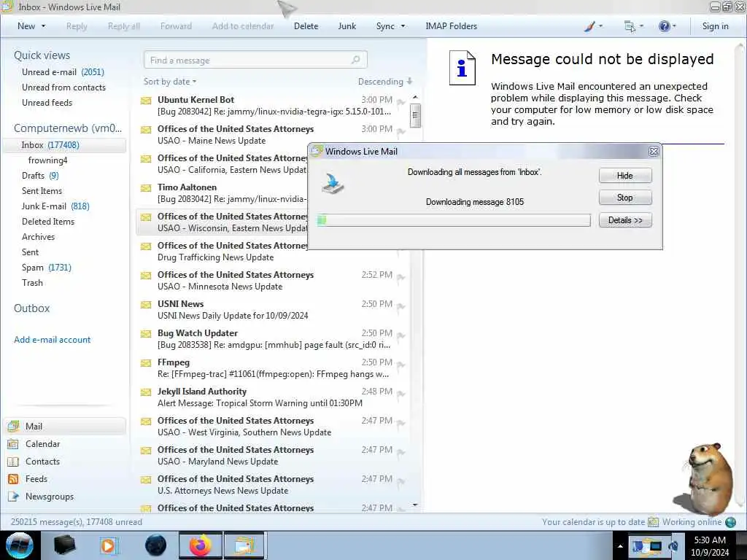Open the Sync dropdown arrow
747x560 pixels.
tap(403, 26)
